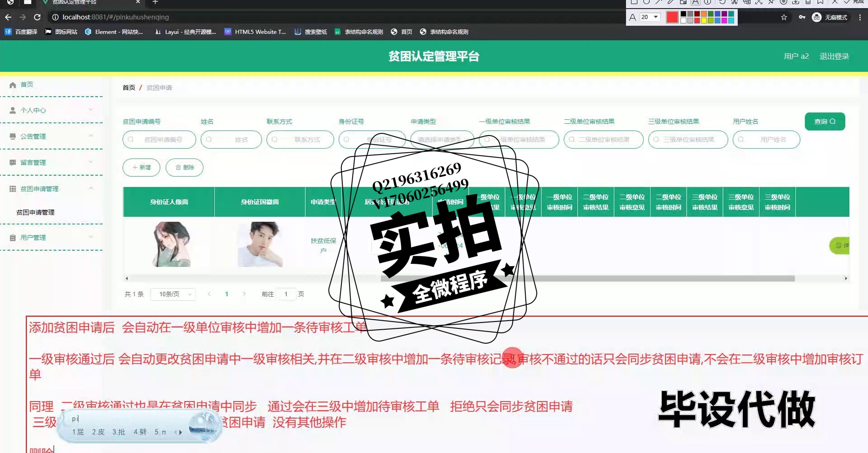Open the 请选择申请类型 dropdown
The image size is (868, 453).
(x=442, y=140)
